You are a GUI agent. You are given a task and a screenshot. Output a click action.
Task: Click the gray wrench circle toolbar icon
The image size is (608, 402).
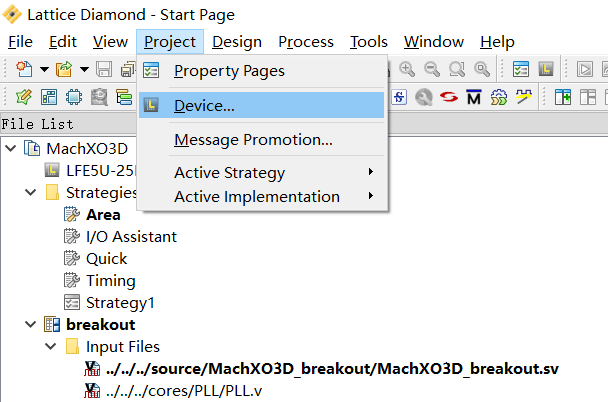[x=424, y=97]
